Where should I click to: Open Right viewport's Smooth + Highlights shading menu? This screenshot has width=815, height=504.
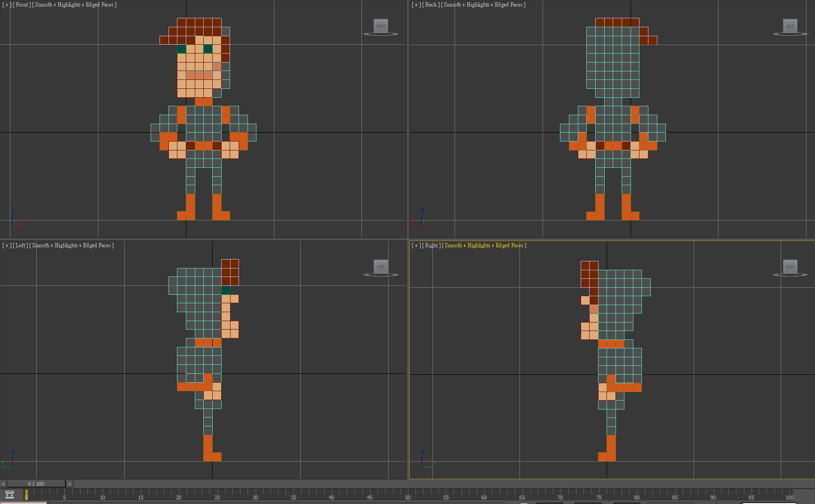pyautogui.click(x=484, y=245)
